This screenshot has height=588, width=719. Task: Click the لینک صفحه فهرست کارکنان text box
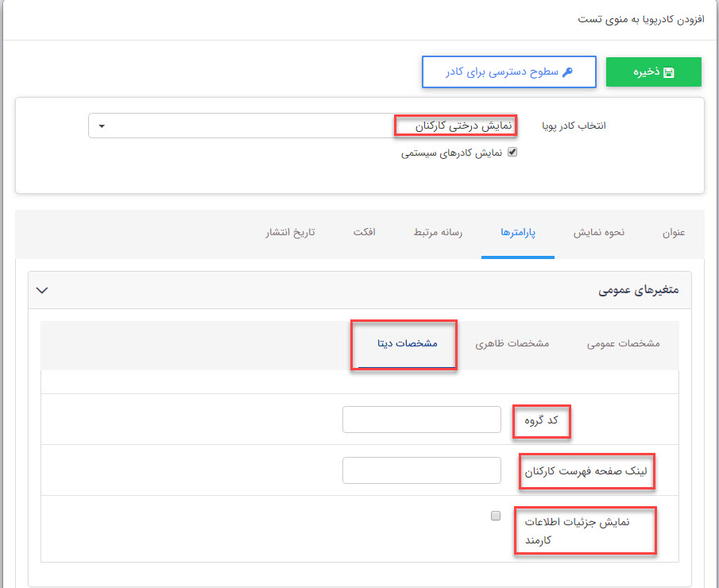(x=422, y=470)
